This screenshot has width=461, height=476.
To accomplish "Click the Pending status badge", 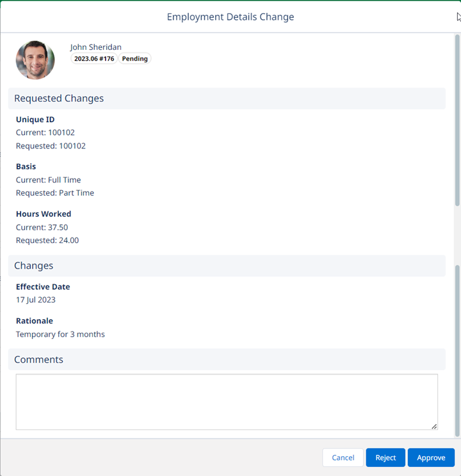I will (135, 59).
